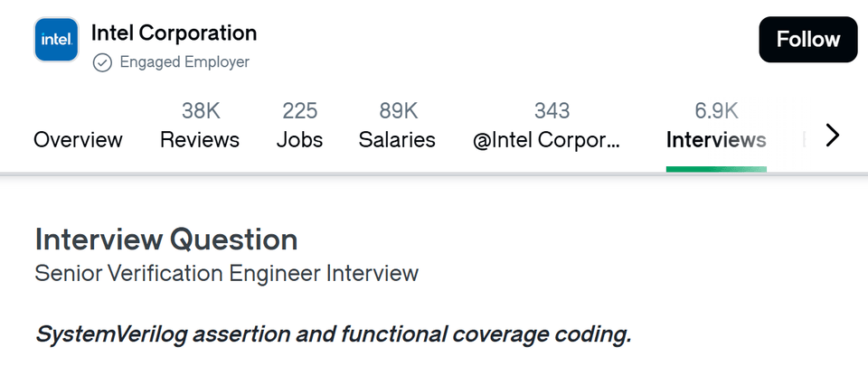Click the Intel Corporation company name
This screenshot has height=366, width=868.
[x=174, y=33]
